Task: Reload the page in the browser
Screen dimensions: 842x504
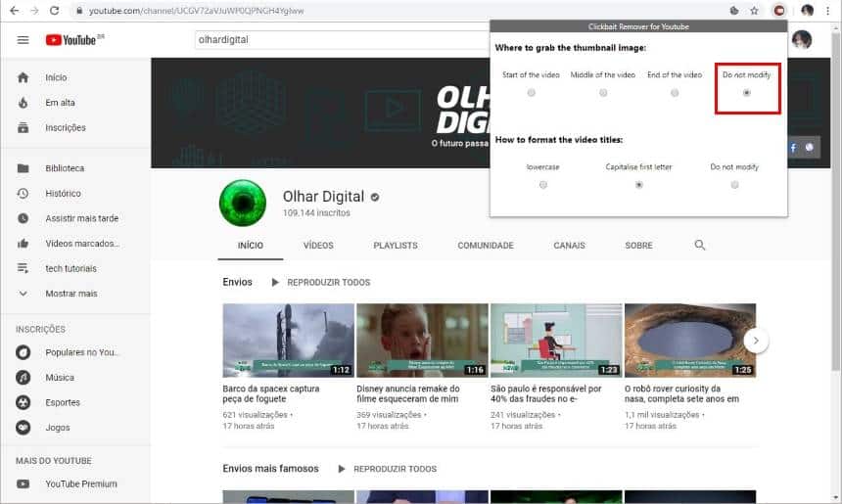Action: point(54,10)
